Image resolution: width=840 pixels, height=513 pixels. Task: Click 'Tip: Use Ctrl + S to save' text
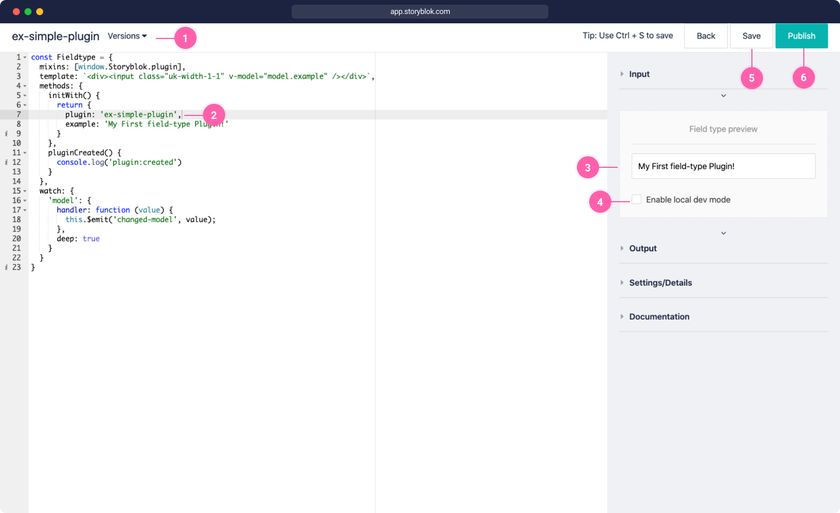[x=627, y=35]
